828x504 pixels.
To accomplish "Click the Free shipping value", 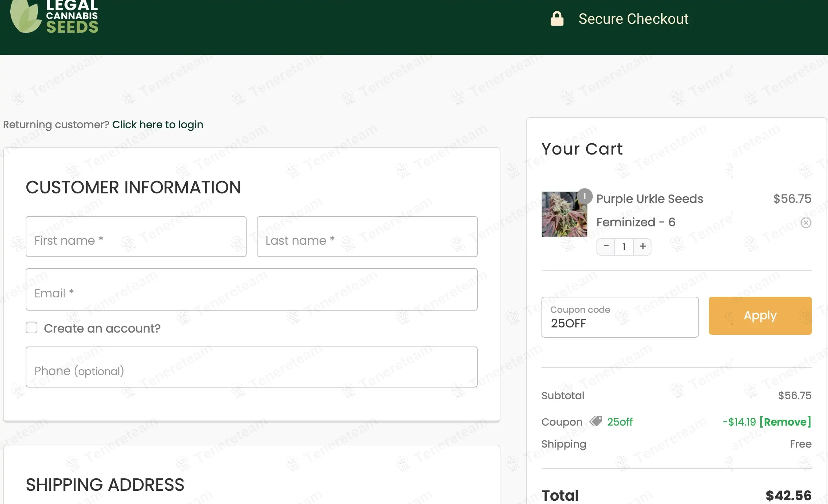I will 801,444.
